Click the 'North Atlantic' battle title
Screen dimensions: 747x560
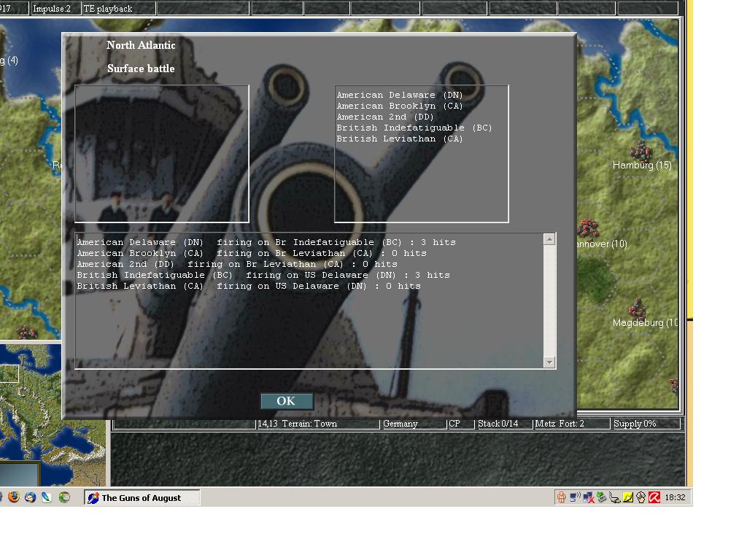(141, 45)
